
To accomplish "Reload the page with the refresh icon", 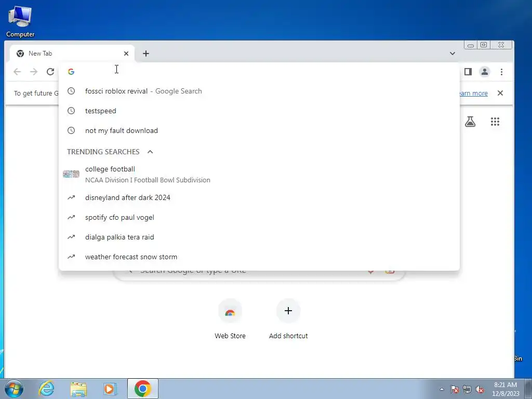I will click(x=50, y=72).
